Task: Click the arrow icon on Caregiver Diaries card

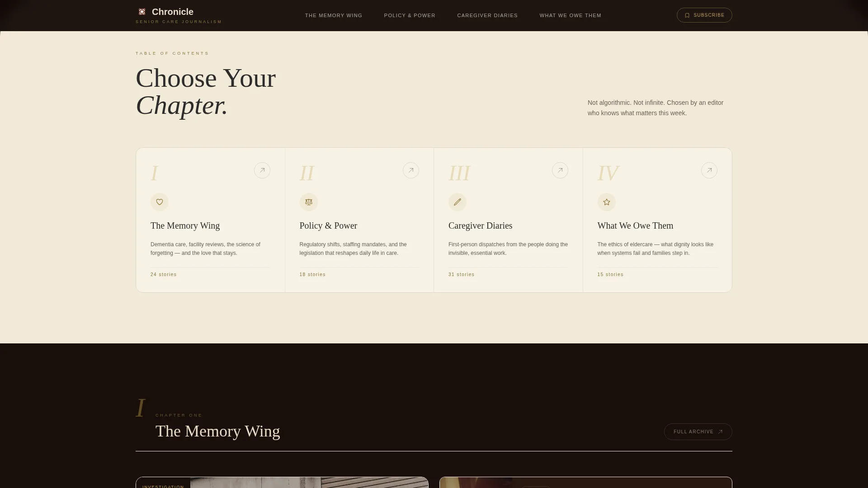Action: (x=560, y=170)
